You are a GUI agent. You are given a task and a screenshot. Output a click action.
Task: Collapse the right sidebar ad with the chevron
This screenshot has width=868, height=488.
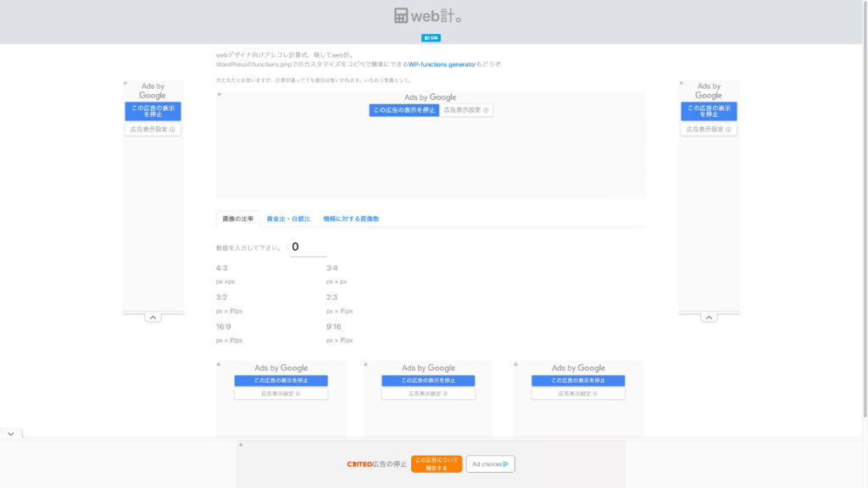coord(709,318)
